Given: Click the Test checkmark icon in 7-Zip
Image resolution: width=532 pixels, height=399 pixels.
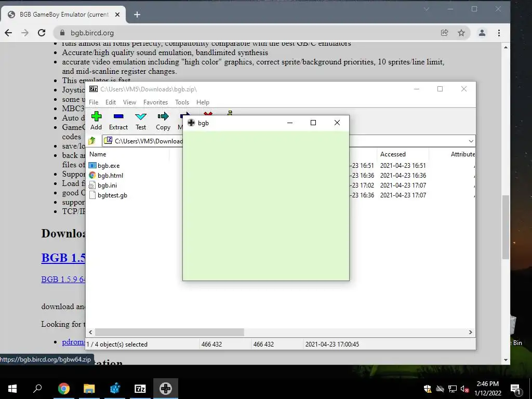Looking at the screenshot, I should click(x=141, y=117).
